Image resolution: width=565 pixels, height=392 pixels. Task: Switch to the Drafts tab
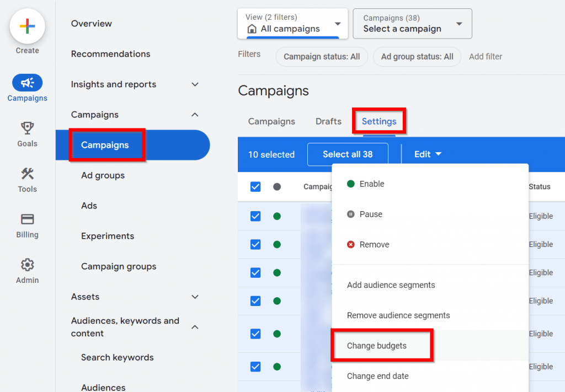[x=328, y=121]
